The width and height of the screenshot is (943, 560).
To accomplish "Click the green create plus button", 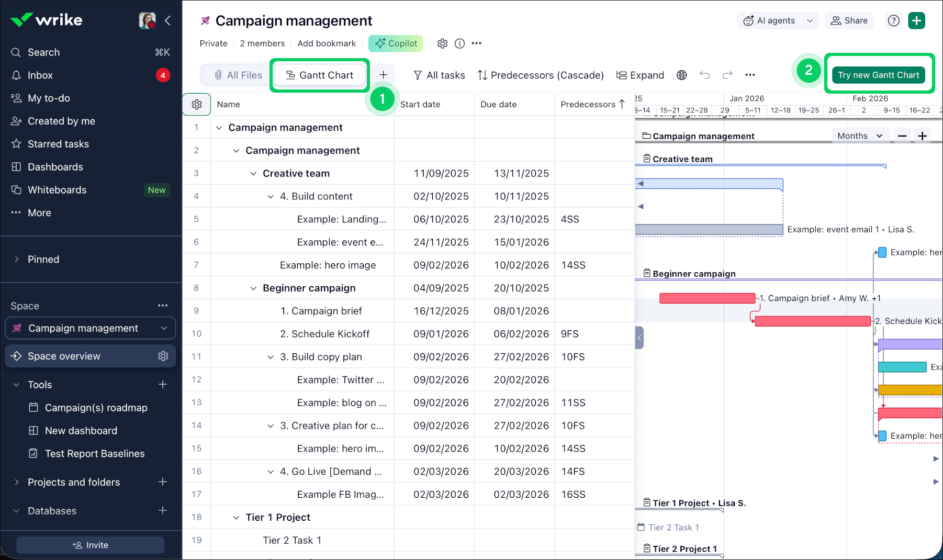I will [916, 20].
